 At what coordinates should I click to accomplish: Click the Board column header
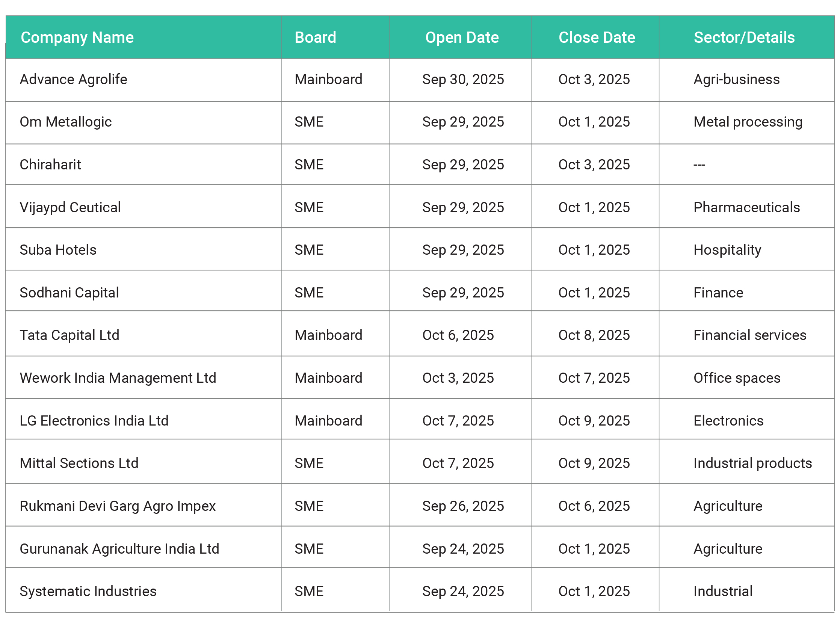pyautogui.click(x=315, y=38)
